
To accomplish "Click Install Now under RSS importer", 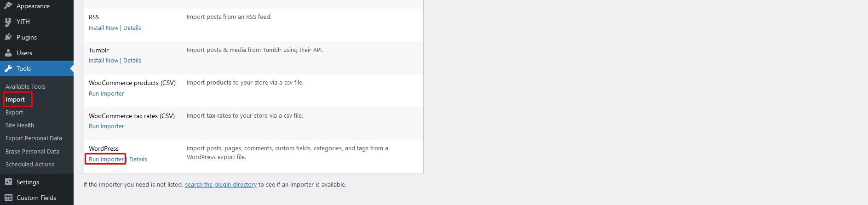I will 103,28.
